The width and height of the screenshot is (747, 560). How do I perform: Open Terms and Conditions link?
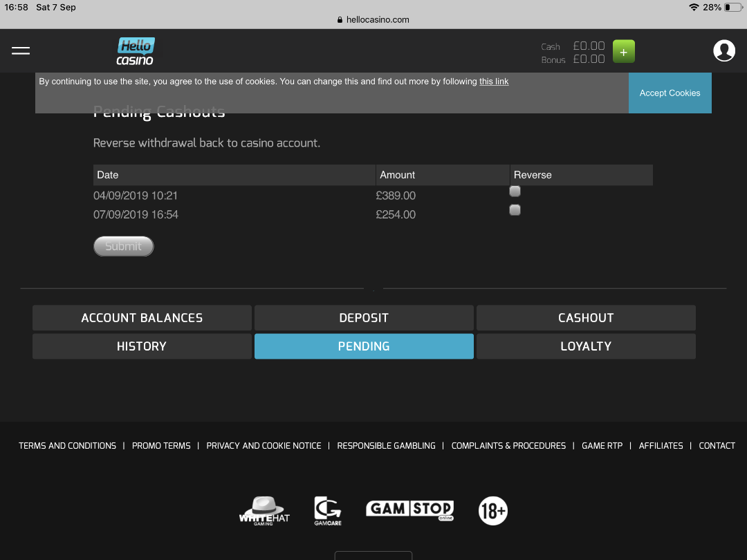[x=67, y=446]
